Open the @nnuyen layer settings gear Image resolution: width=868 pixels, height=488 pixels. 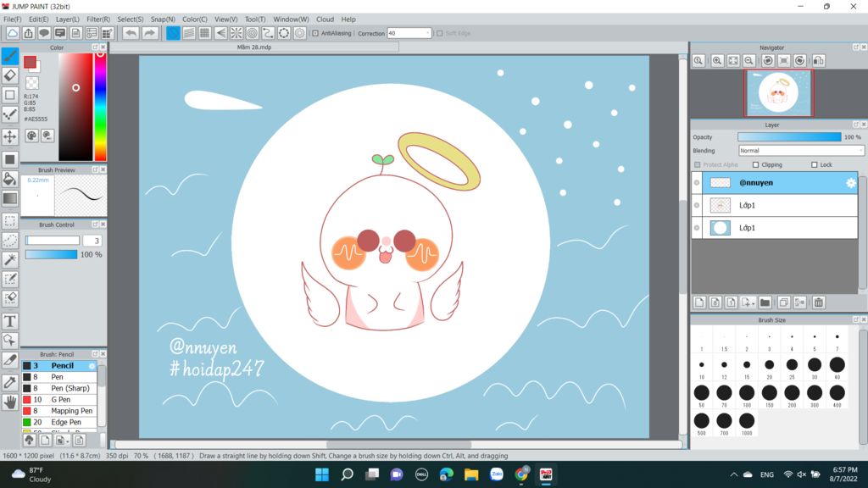click(851, 183)
